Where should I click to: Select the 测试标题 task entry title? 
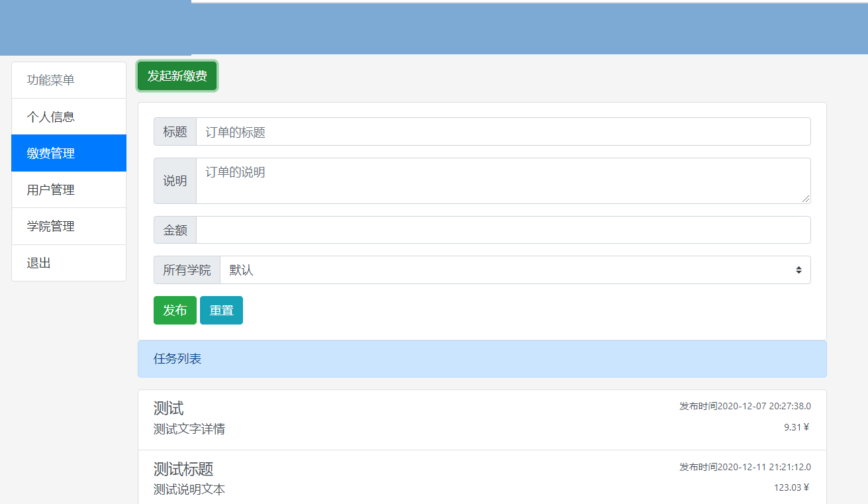pos(183,469)
